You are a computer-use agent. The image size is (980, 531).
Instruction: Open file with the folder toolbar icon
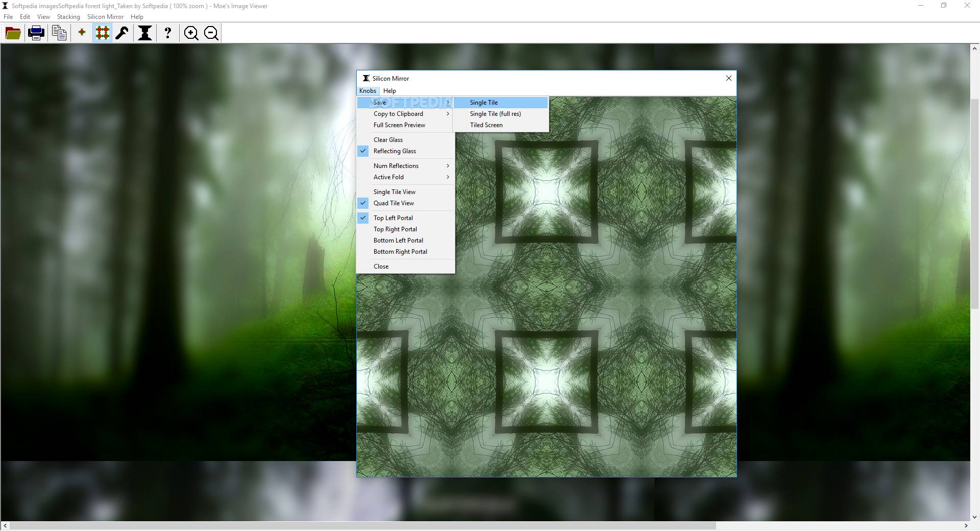point(13,33)
